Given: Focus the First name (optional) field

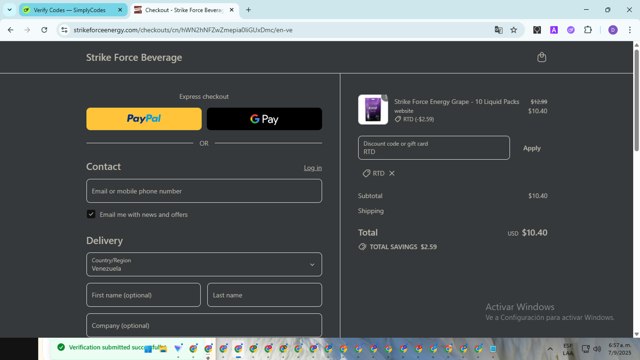Looking at the screenshot, I should pos(143,295).
